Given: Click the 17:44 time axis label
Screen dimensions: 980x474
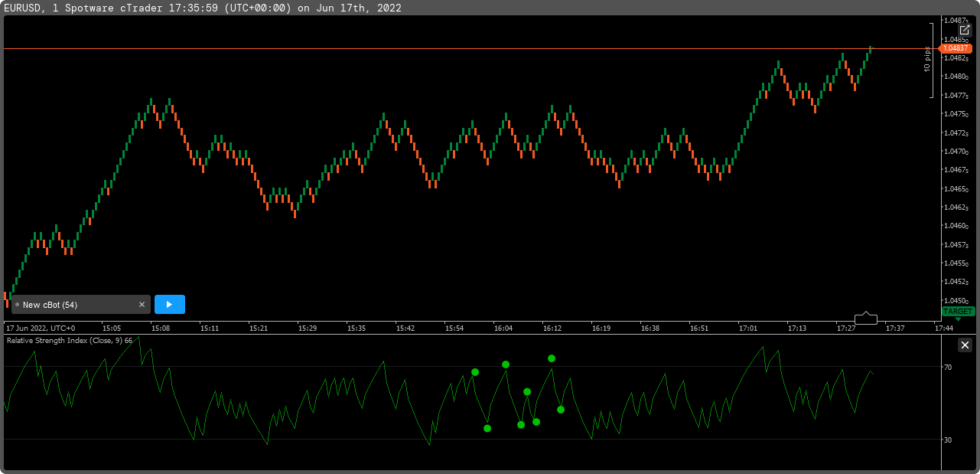Looking at the screenshot, I should click(944, 328).
